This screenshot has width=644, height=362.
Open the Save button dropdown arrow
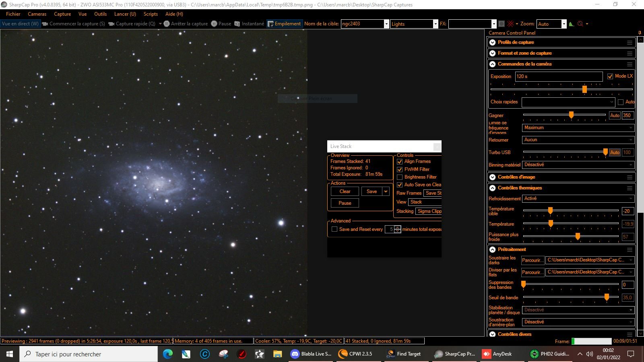coord(386,191)
